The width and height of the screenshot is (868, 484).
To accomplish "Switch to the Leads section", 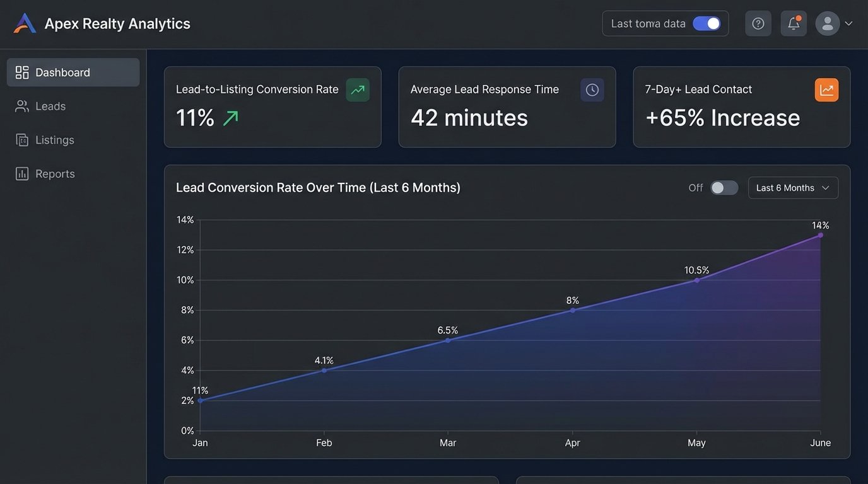I will [x=50, y=106].
